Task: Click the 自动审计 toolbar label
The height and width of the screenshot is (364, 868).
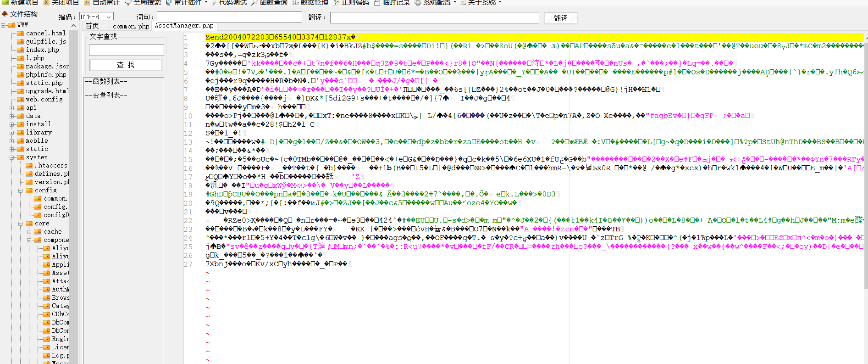Action: pyautogui.click(x=106, y=2)
